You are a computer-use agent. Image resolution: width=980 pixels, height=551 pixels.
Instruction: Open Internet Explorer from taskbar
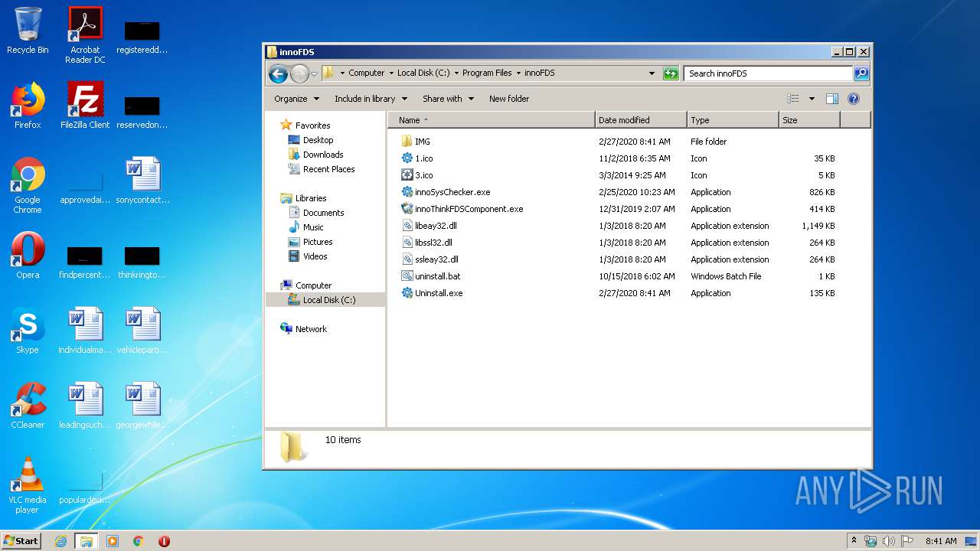click(x=61, y=541)
